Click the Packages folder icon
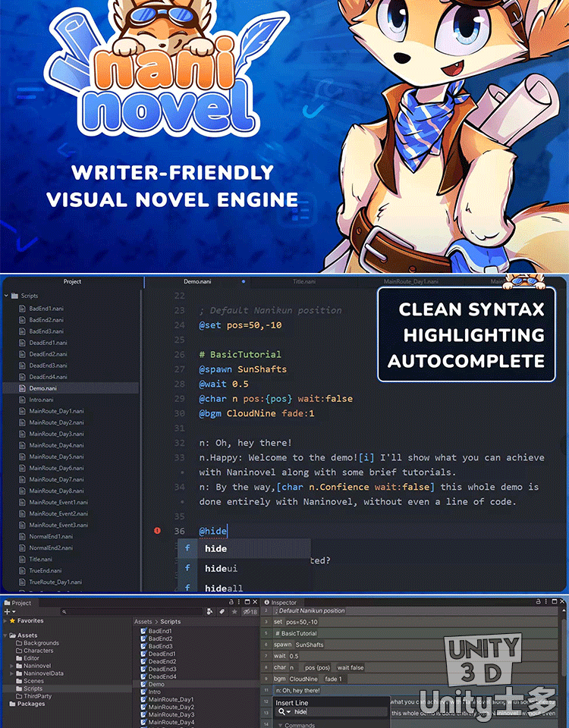 click(x=13, y=704)
